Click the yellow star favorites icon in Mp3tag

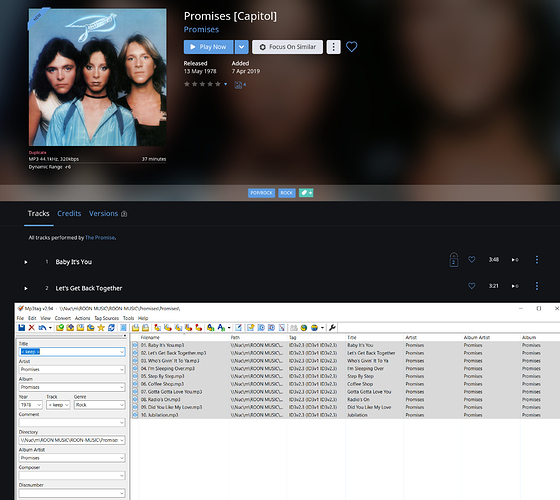pos(101,328)
